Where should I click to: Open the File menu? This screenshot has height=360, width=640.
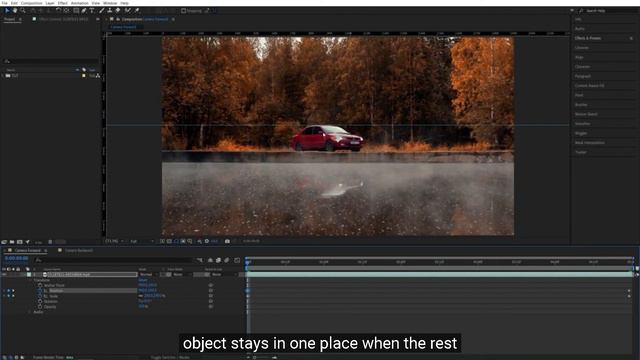point(4,3)
